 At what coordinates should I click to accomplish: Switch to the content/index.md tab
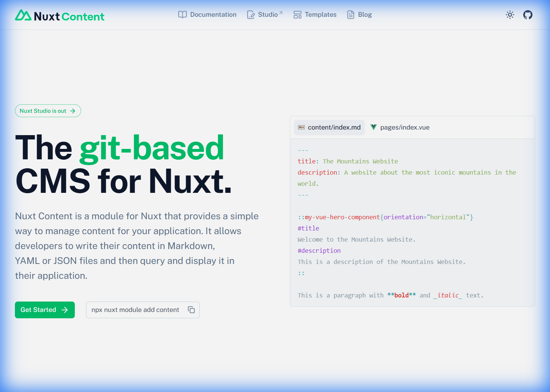click(334, 127)
